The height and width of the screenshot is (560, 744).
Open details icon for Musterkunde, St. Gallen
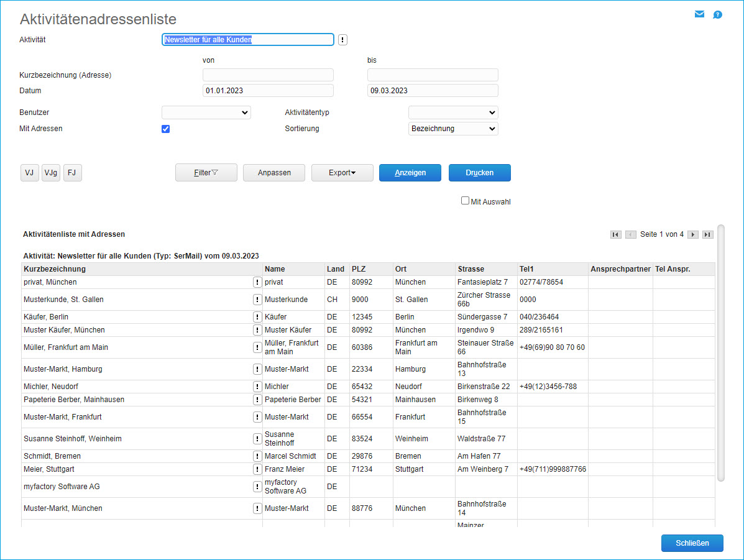click(257, 300)
